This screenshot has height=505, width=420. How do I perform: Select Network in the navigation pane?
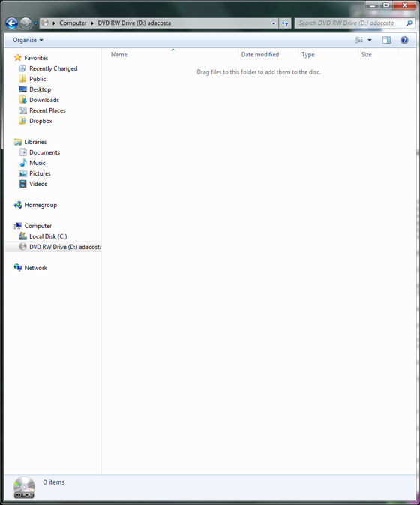tap(35, 268)
